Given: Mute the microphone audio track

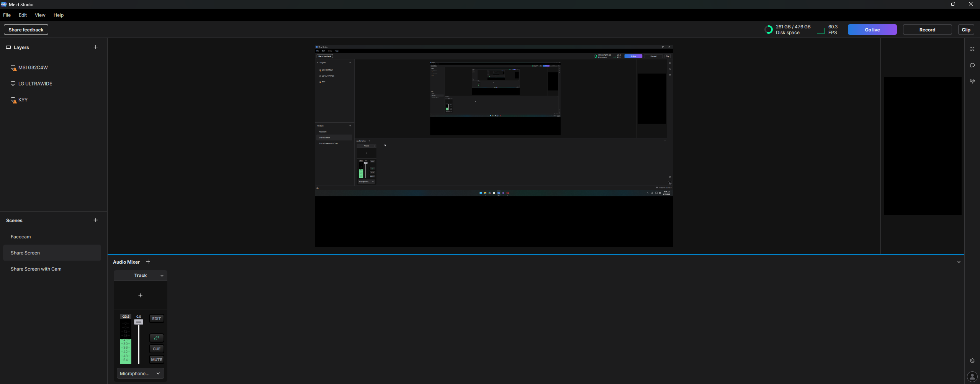Looking at the screenshot, I should coord(156,359).
